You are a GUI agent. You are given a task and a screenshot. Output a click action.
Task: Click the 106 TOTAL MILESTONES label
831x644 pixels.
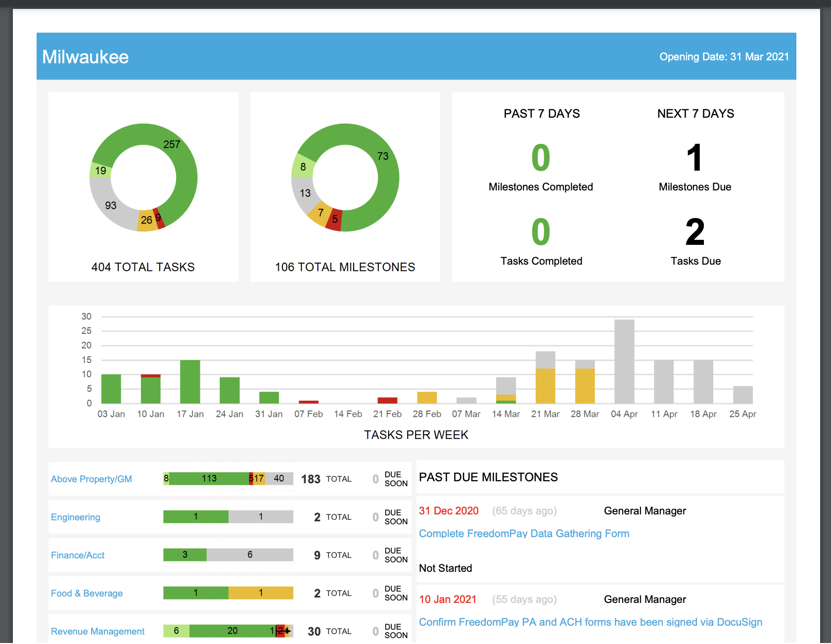345,267
